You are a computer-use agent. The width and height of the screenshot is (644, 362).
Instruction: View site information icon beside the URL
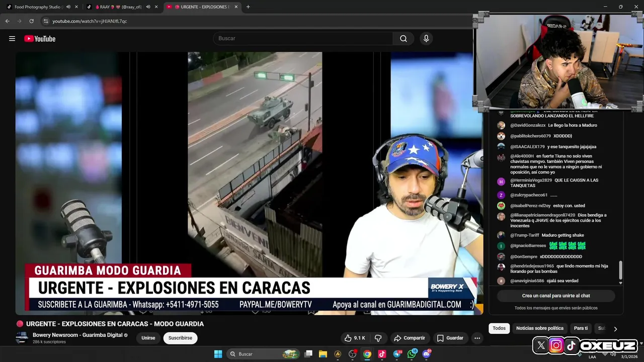tap(46, 21)
